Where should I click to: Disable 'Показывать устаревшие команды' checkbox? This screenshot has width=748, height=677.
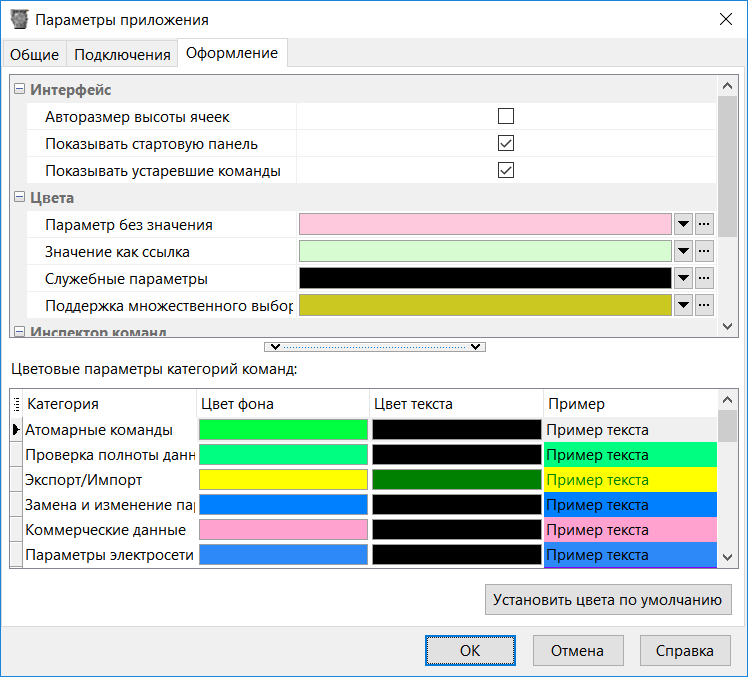tap(506, 170)
